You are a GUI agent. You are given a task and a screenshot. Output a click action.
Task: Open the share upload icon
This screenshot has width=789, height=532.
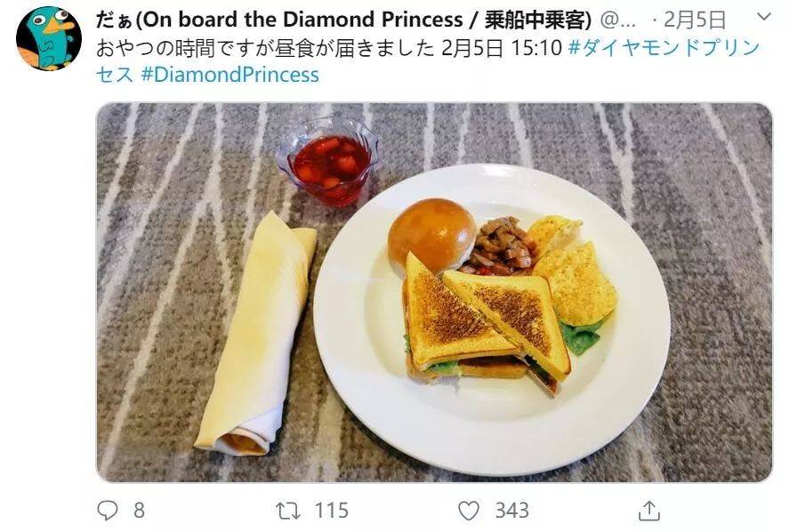[x=649, y=511]
